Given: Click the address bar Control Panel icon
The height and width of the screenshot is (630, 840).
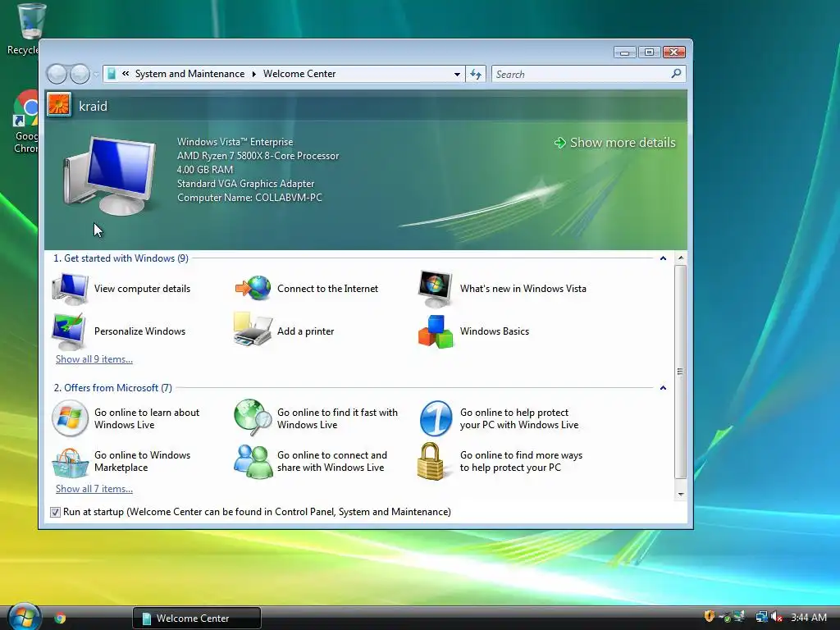Looking at the screenshot, I should 112,74.
